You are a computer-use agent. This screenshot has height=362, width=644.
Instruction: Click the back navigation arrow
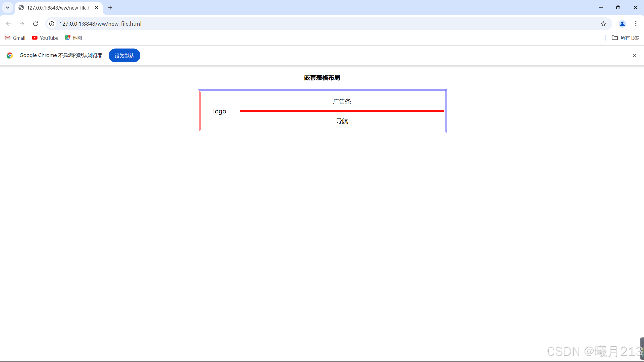8,24
